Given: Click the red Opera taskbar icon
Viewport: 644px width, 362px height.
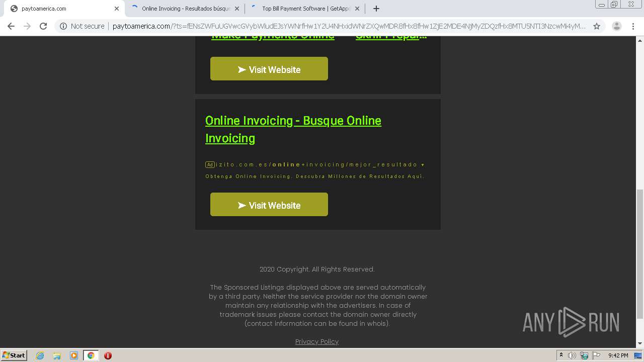Looking at the screenshot, I should click(x=108, y=355).
